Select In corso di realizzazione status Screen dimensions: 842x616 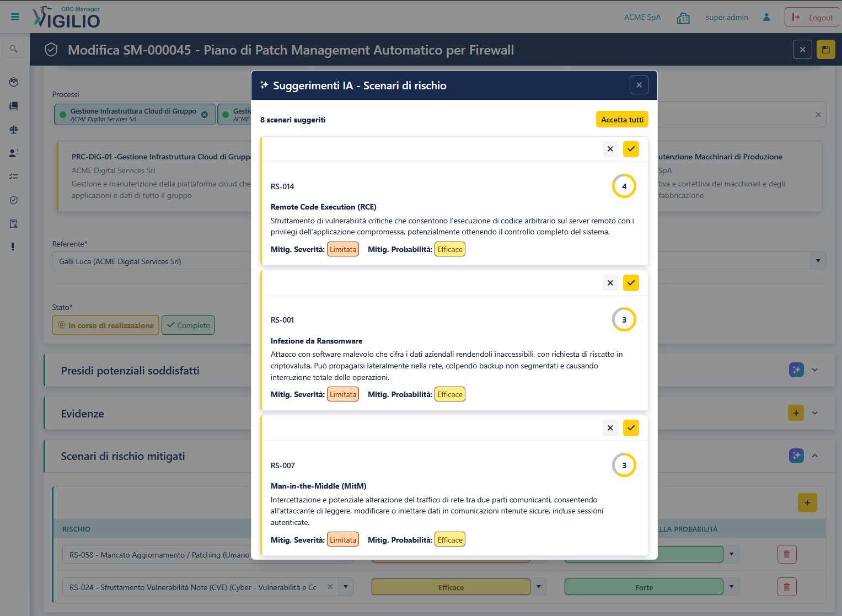[106, 325]
